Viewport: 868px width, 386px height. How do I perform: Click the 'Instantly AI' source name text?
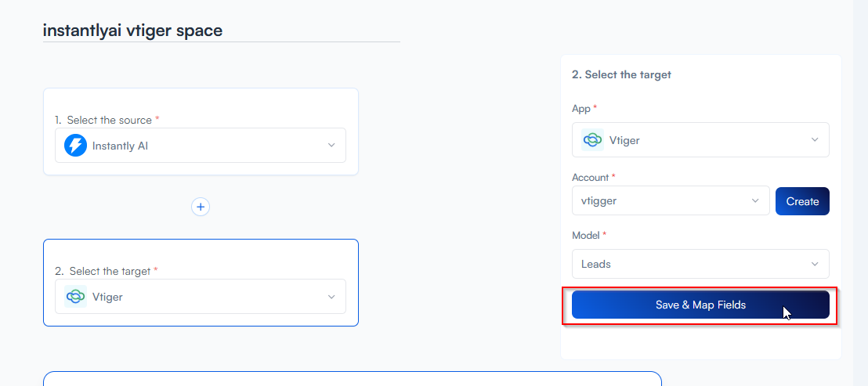[x=120, y=146]
